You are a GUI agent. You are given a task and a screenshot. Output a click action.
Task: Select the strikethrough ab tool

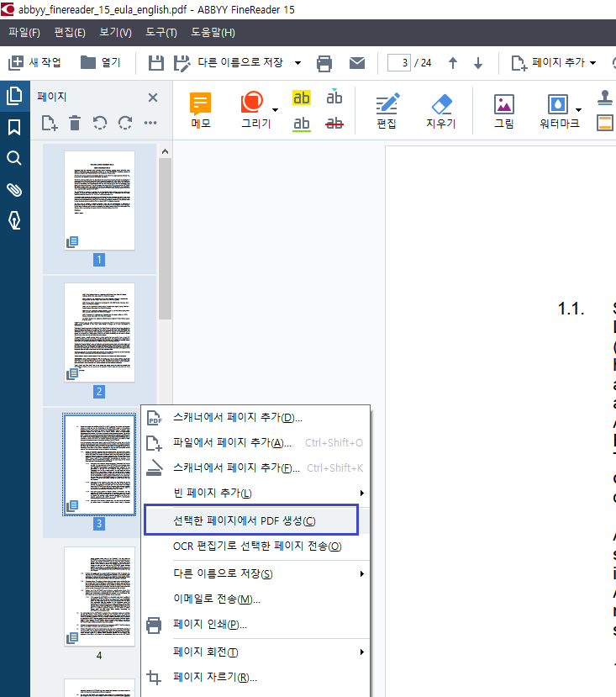334,123
